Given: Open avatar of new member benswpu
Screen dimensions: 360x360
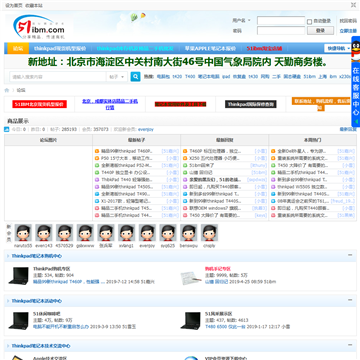Looking at the screenshot, I should pos(188,233).
